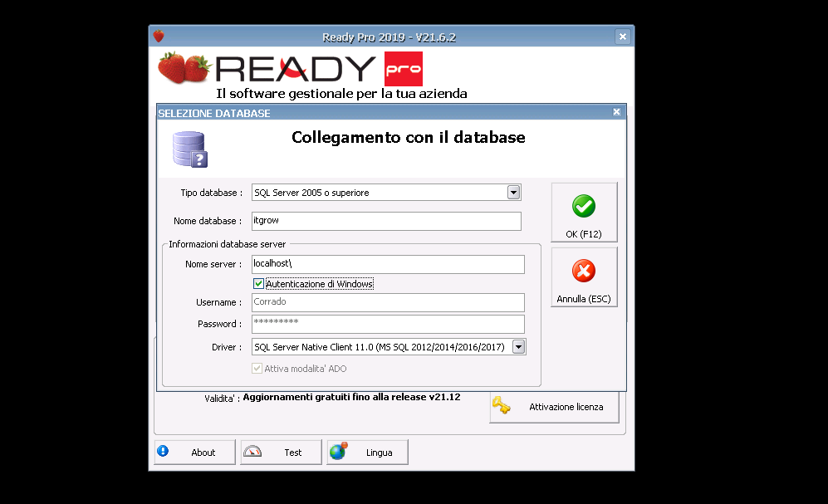Click the green checkmark icon
This screenshot has width=828, height=504.
[584, 207]
